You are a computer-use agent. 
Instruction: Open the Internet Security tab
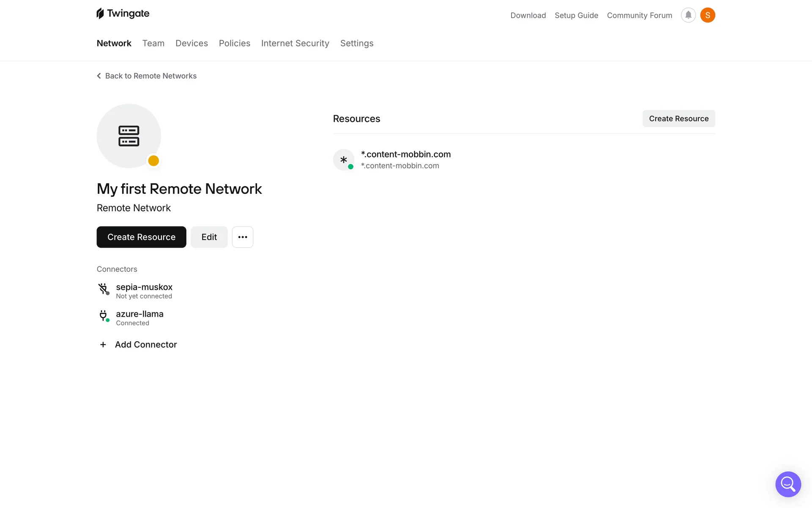(295, 43)
